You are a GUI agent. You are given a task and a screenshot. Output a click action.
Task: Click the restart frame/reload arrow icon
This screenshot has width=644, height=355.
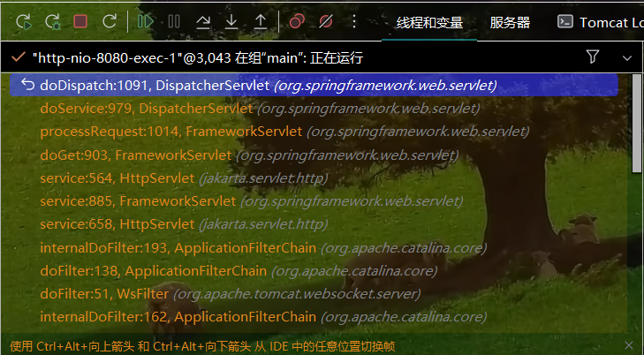(110, 21)
